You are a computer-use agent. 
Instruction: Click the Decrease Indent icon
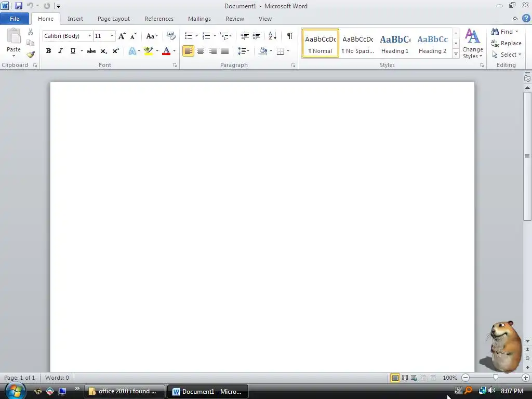pyautogui.click(x=245, y=36)
